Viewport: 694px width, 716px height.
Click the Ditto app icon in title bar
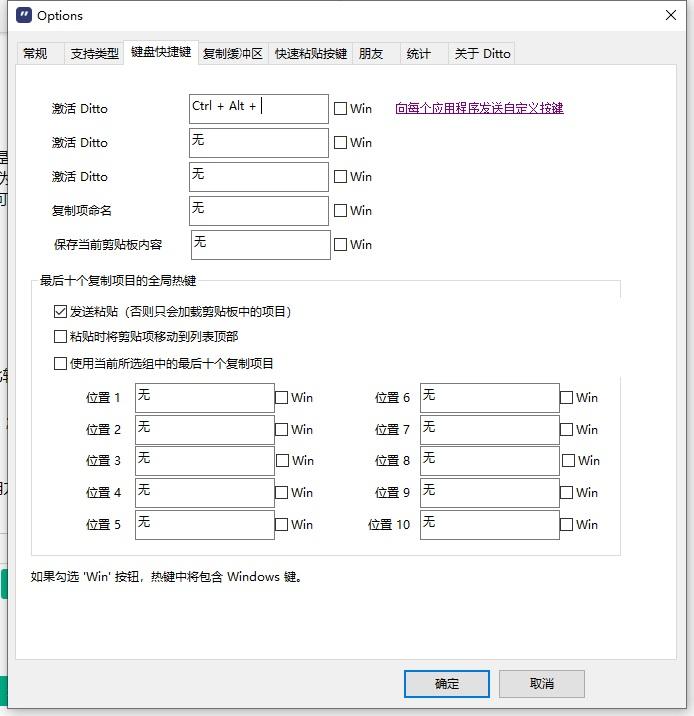click(x=24, y=16)
